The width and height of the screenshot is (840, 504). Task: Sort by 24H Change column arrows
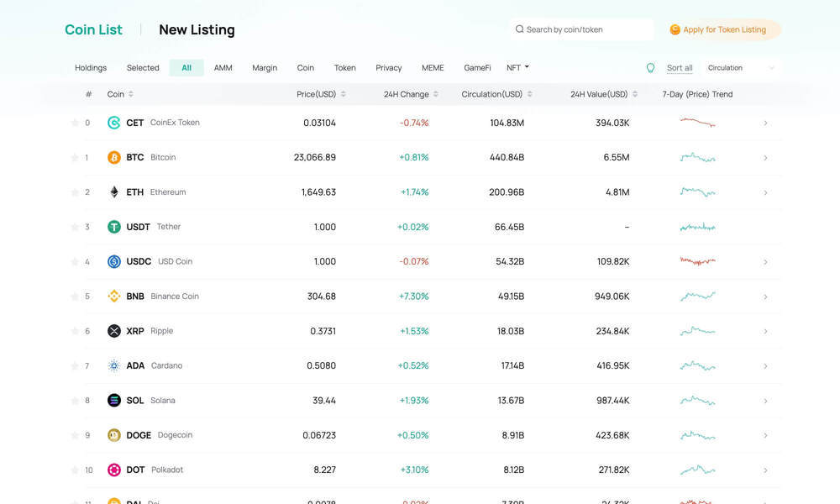tap(435, 94)
